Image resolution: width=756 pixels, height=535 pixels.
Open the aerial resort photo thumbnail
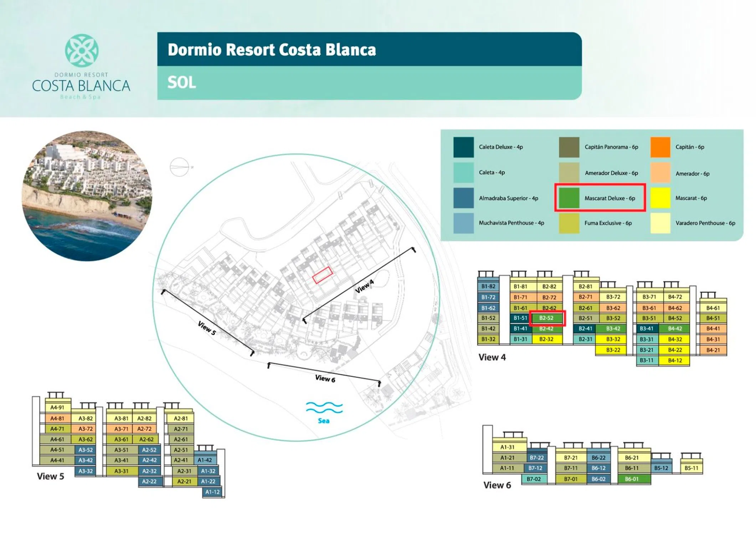point(87,196)
